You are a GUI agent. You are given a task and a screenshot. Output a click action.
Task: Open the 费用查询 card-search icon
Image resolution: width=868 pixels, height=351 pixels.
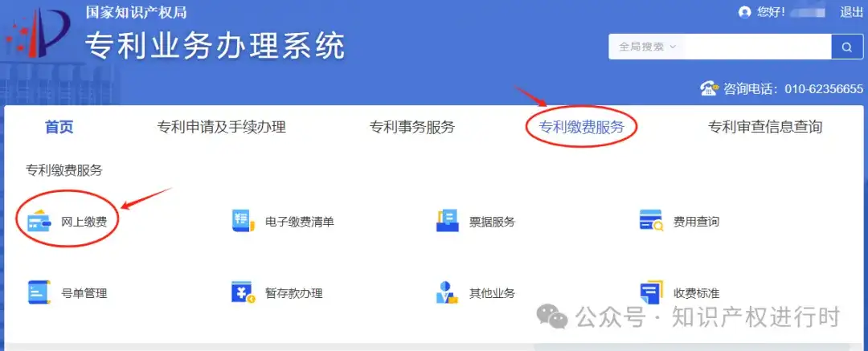click(x=651, y=222)
